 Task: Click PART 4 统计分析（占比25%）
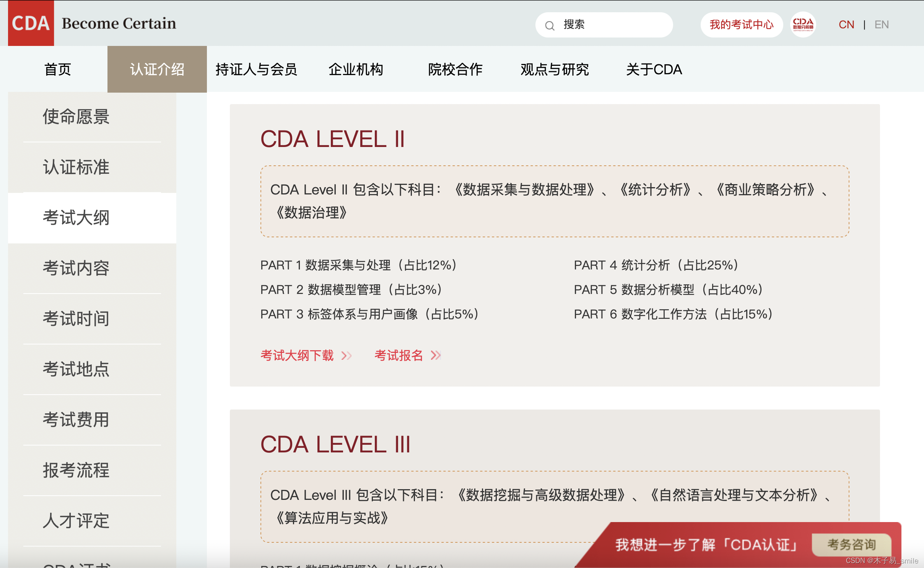click(x=657, y=265)
